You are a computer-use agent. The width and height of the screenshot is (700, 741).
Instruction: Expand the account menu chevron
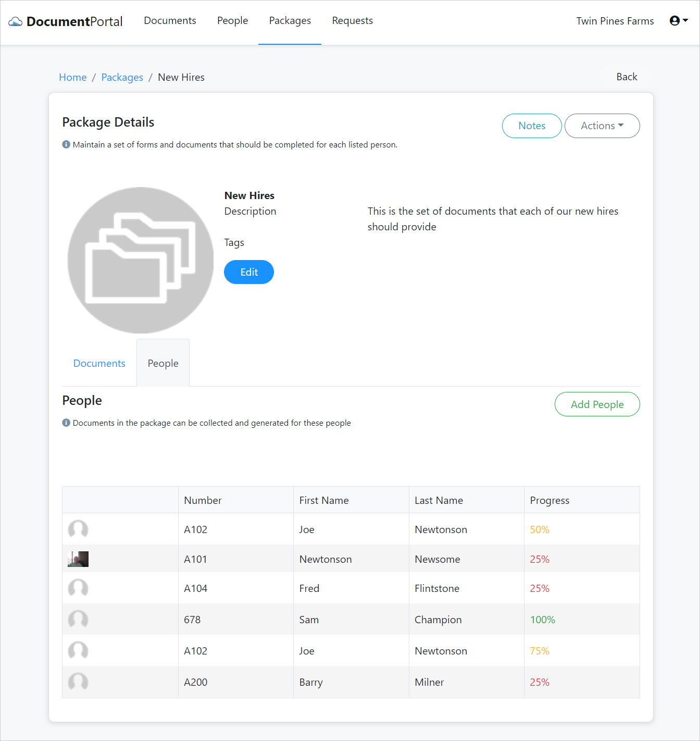[685, 20]
